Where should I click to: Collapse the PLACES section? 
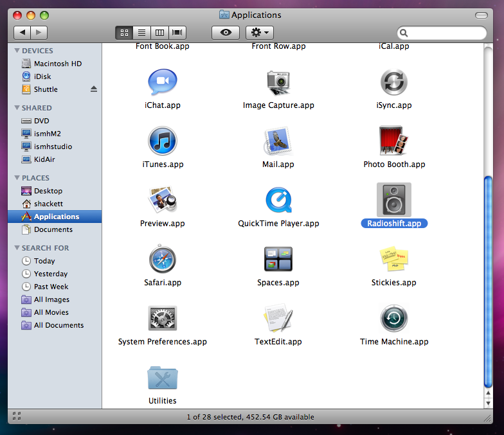(17, 177)
